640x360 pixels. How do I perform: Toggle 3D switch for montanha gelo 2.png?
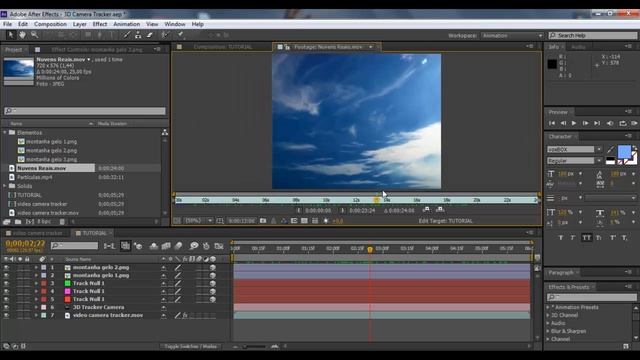(213, 267)
